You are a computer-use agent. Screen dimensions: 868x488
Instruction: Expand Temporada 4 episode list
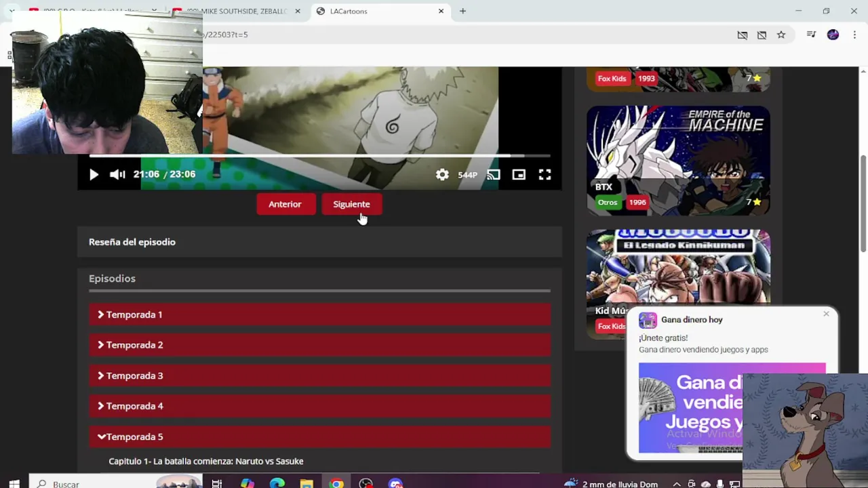pyautogui.click(x=319, y=406)
